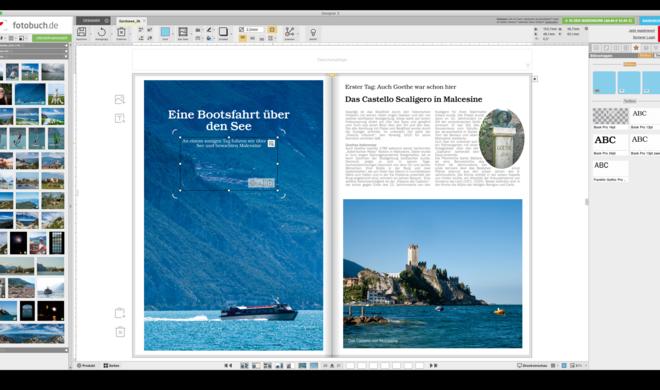Go to previous pages with double-left arrow
This screenshot has height=390, width=660.
[228, 366]
